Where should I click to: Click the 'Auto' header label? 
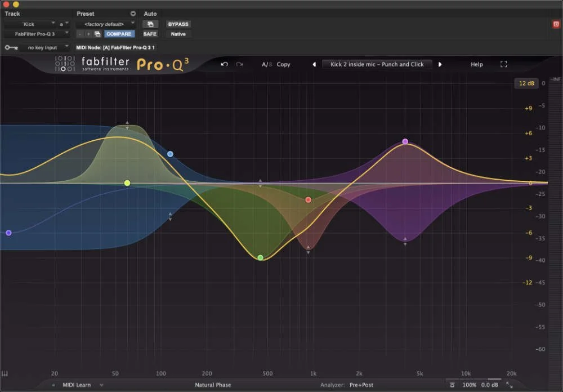[150, 14]
